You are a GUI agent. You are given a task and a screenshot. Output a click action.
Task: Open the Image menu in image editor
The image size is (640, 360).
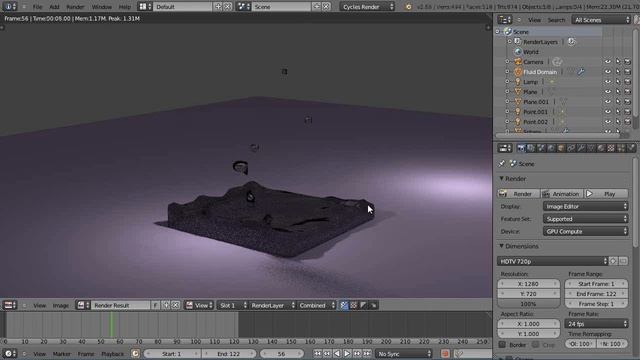click(60, 305)
